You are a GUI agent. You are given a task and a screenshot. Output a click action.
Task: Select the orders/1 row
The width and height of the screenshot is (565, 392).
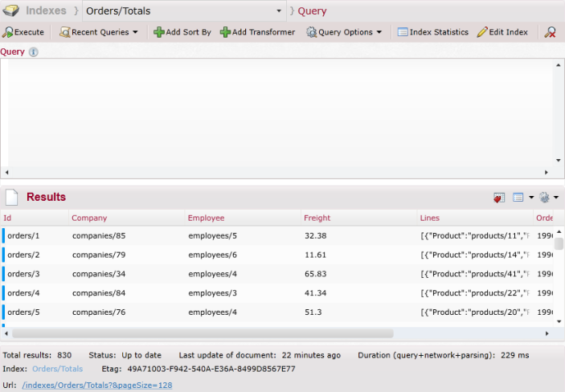tap(276, 235)
